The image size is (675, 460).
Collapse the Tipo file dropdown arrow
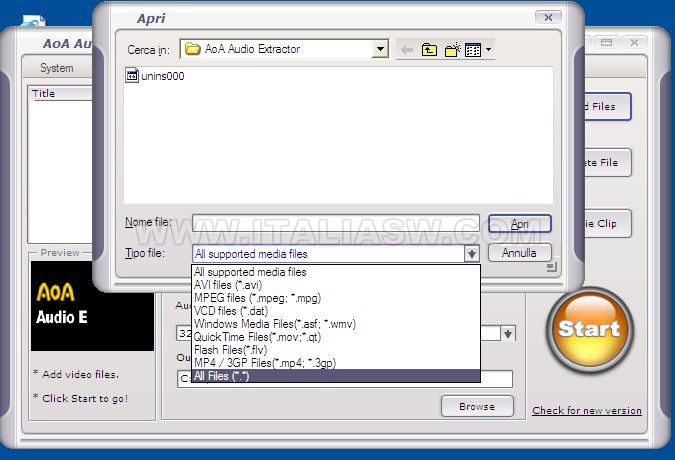[472, 254]
